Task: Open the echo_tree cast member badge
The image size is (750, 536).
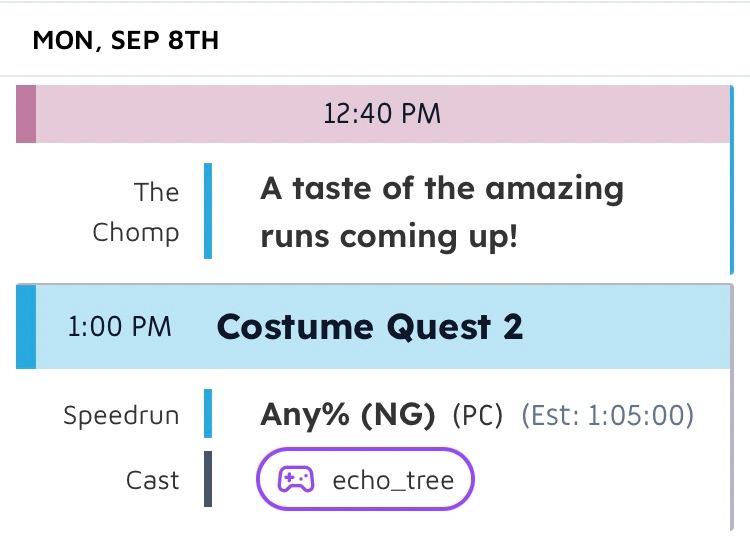Action: [365, 479]
